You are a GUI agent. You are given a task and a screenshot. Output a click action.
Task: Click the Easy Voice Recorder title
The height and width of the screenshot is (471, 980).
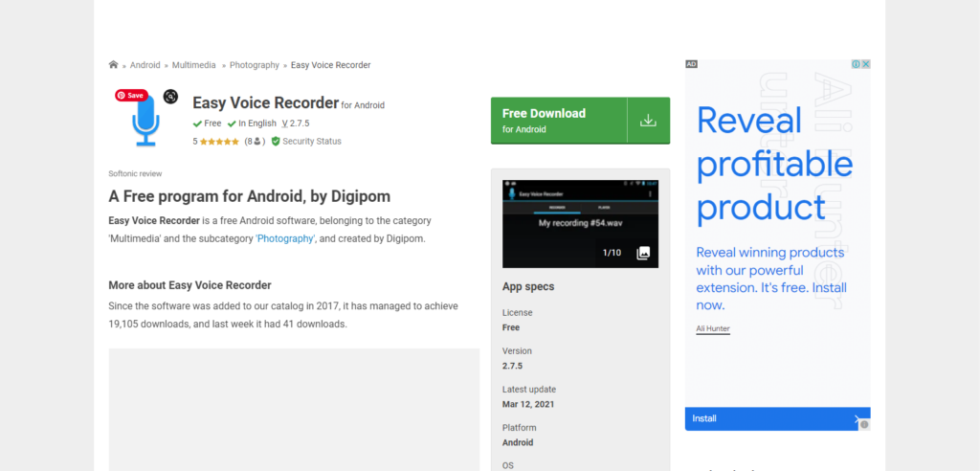(266, 102)
